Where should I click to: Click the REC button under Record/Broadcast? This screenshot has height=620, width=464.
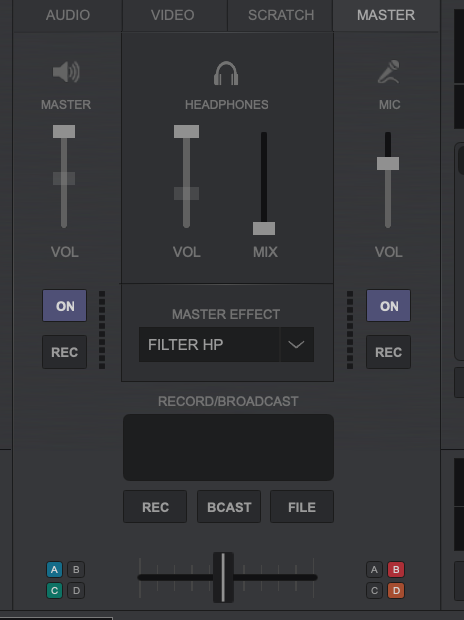click(x=155, y=507)
